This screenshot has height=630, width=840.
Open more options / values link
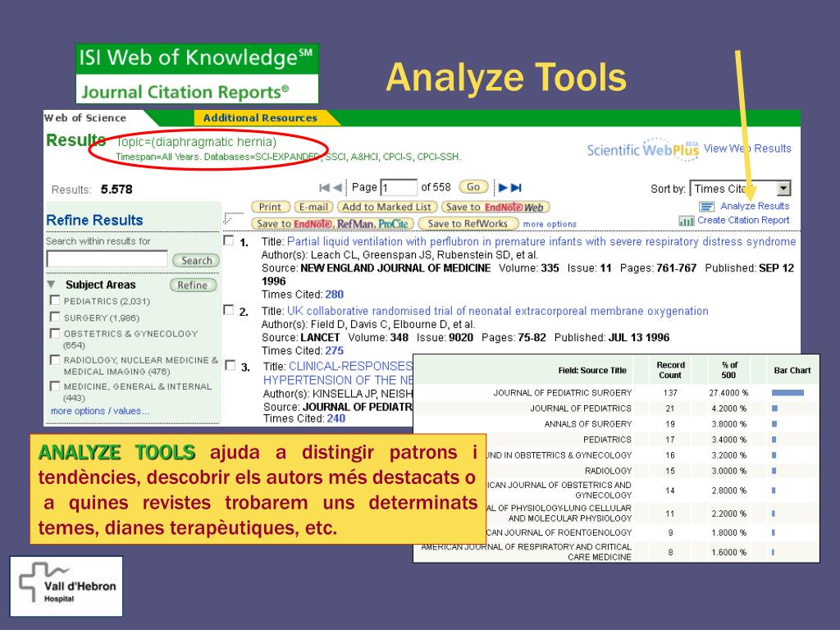(x=99, y=411)
